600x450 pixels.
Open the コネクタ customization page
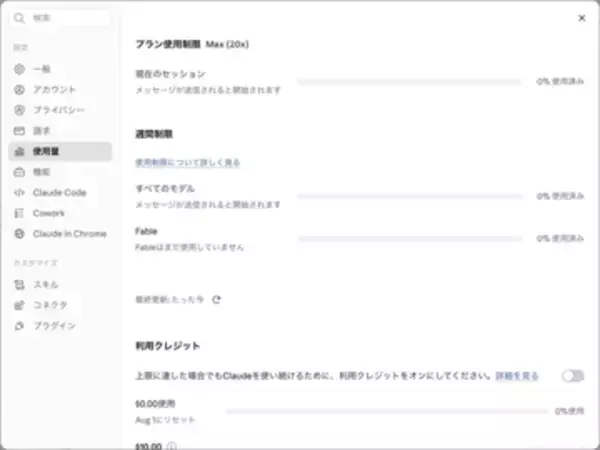click(x=60, y=305)
